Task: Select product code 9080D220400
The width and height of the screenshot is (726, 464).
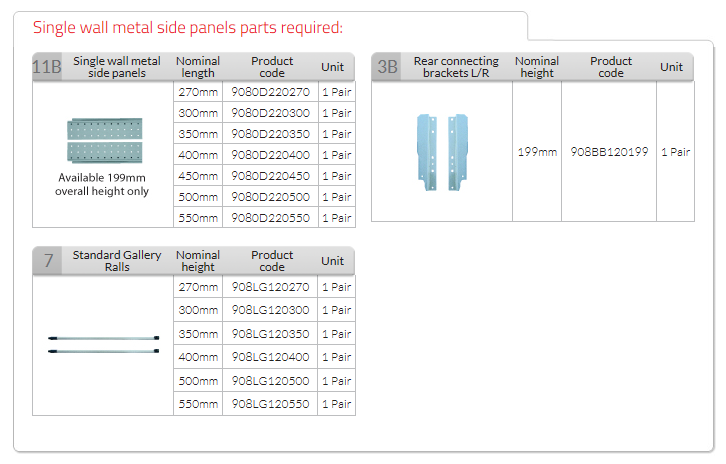Action: pyautogui.click(x=271, y=155)
